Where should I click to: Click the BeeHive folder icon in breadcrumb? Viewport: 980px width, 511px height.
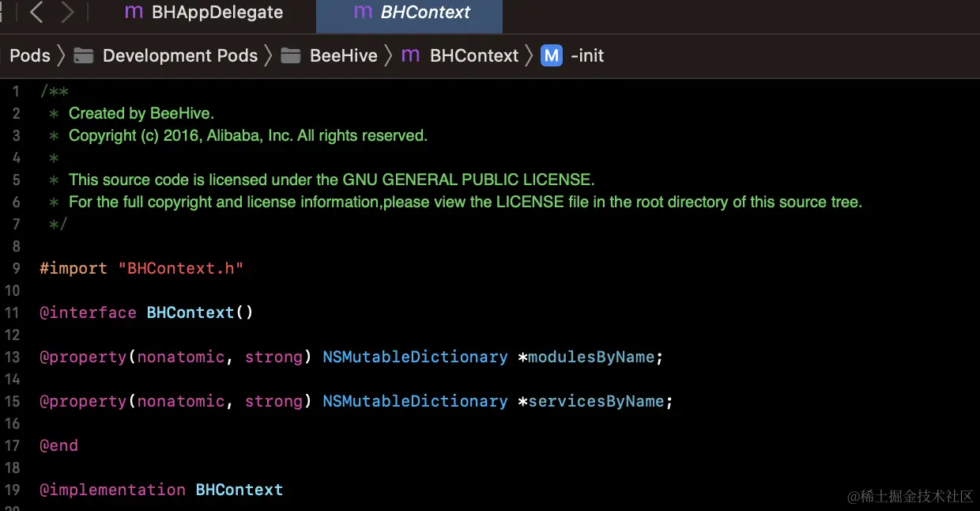291,55
